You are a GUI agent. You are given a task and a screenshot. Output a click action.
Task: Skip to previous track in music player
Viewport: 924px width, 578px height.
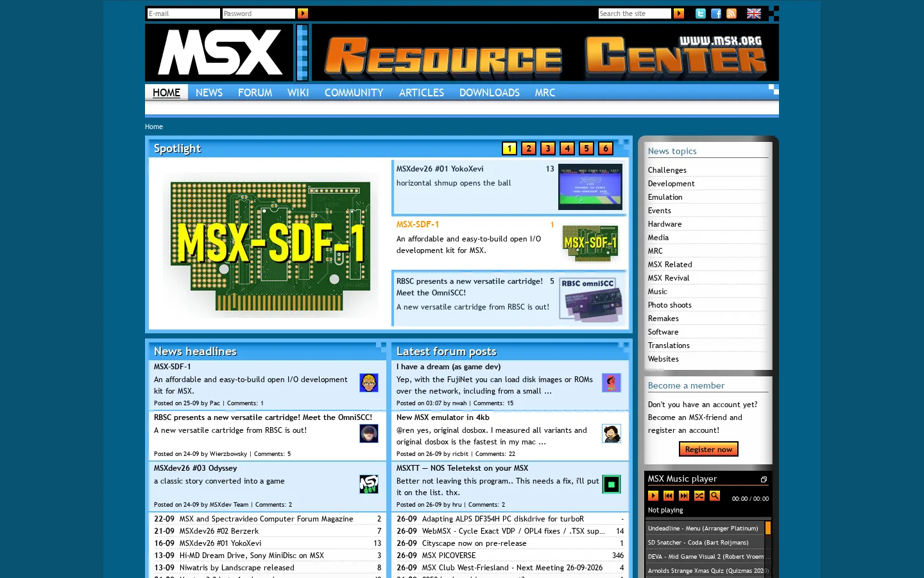669,496
